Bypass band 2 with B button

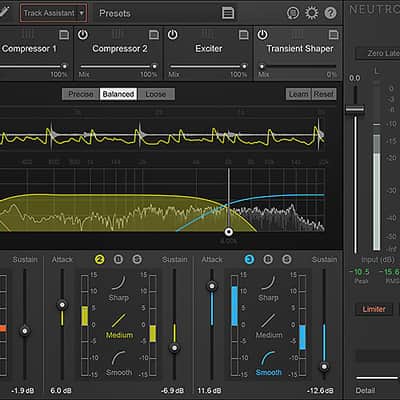pyautogui.click(x=118, y=259)
